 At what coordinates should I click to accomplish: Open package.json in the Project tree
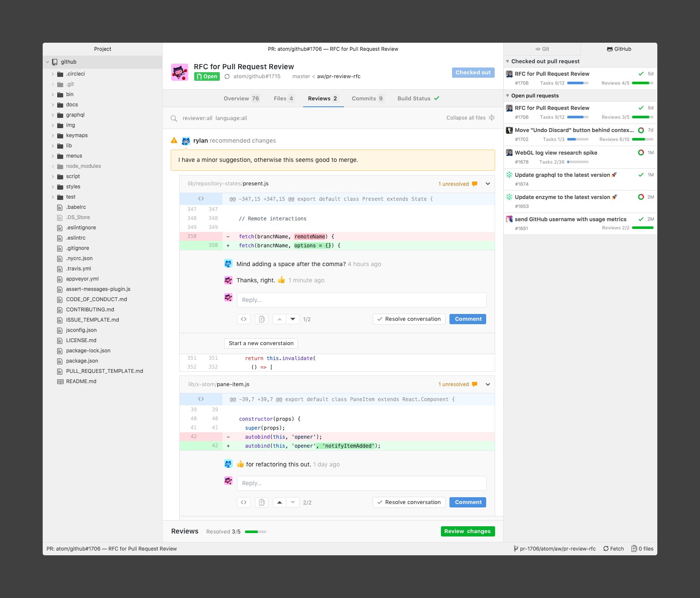pyautogui.click(x=82, y=361)
